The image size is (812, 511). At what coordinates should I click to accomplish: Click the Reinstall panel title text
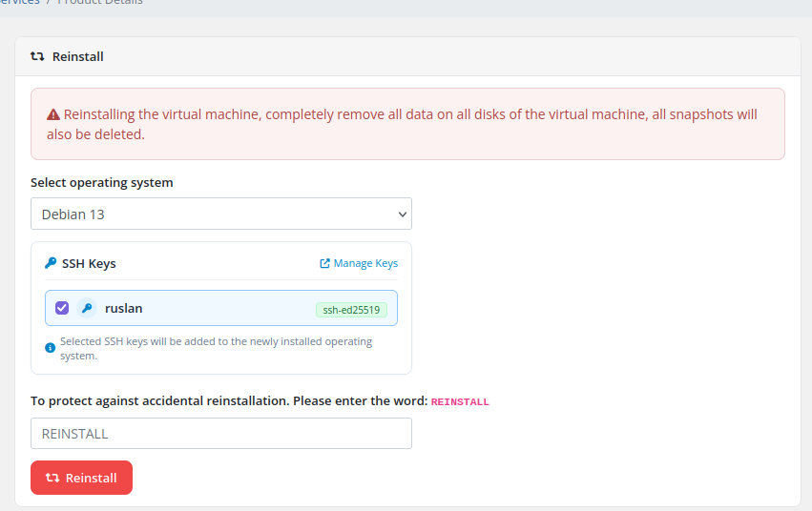(77, 56)
